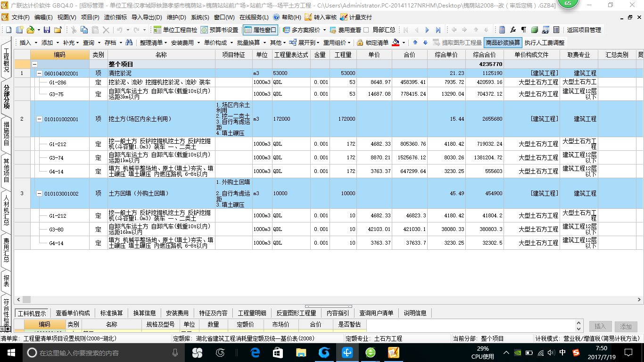Click 费用查看 button
Screen dimensions: 644x362
345,30
